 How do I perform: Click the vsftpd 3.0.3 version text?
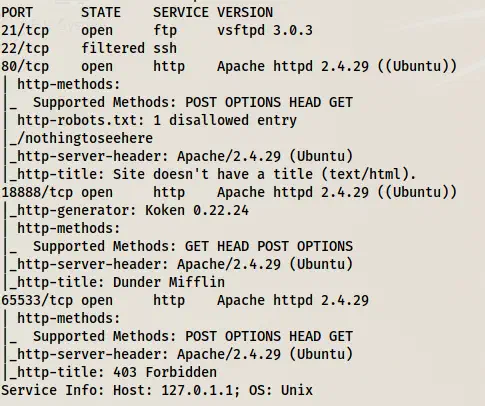265,30
